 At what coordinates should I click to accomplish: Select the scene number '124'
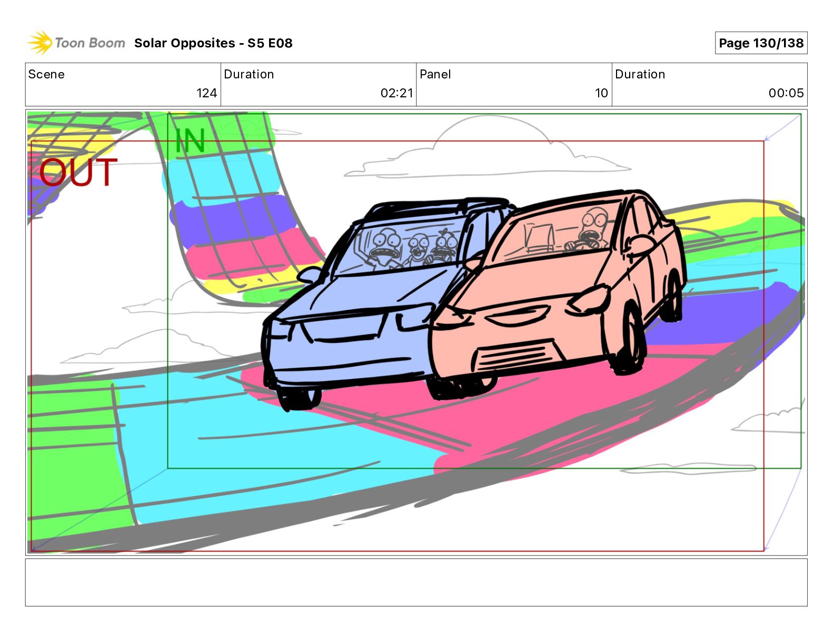206,93
